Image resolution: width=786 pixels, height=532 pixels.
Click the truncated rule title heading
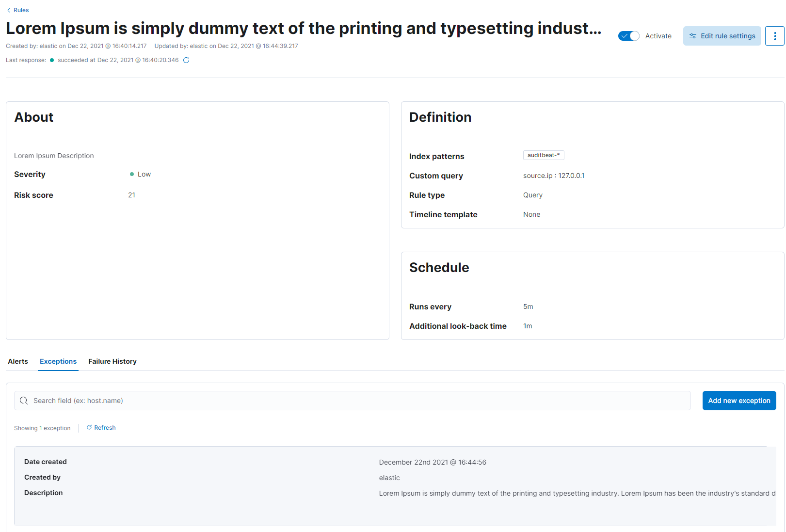point(304,28)
